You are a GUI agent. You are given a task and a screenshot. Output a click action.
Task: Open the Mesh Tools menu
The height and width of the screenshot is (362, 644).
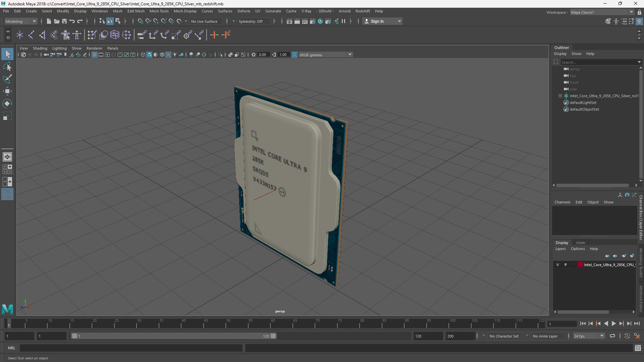point(159,11)
